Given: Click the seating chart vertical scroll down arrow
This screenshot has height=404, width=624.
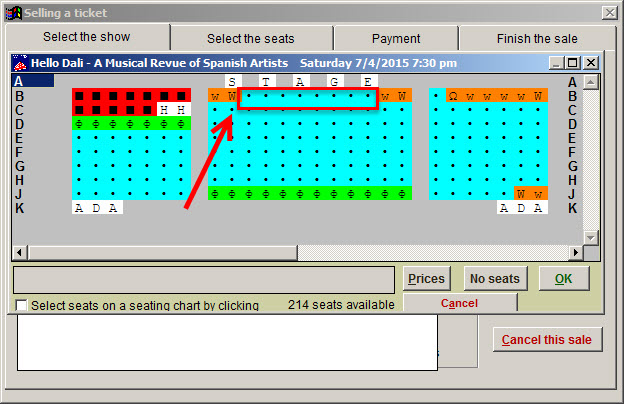Looking at the screenshot, I should point(591,238).
